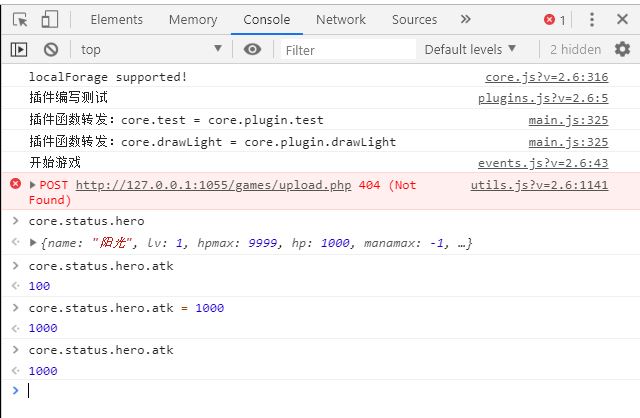
Task: Open Console settings gear icon
Action: pos(622,49)
